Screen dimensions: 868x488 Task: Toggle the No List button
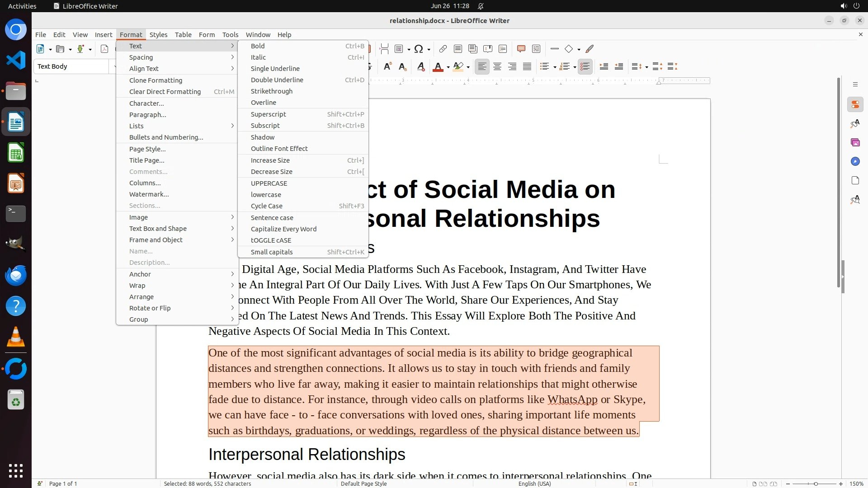coord(585,67)
